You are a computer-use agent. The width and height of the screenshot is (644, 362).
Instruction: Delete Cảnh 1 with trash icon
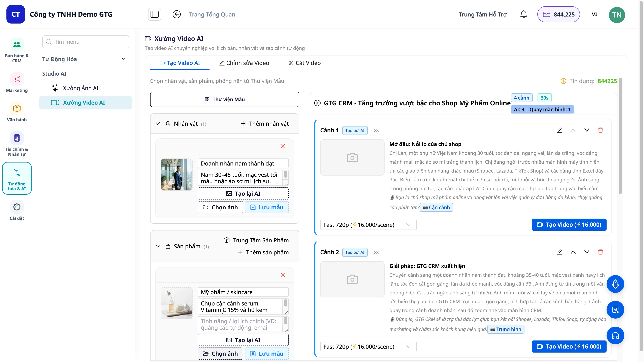[x=600, y=130]
